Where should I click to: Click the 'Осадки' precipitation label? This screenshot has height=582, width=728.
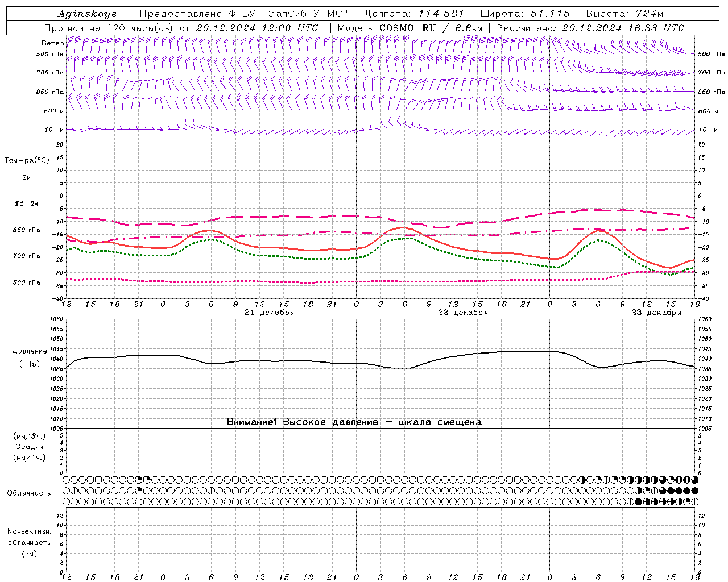30,447
